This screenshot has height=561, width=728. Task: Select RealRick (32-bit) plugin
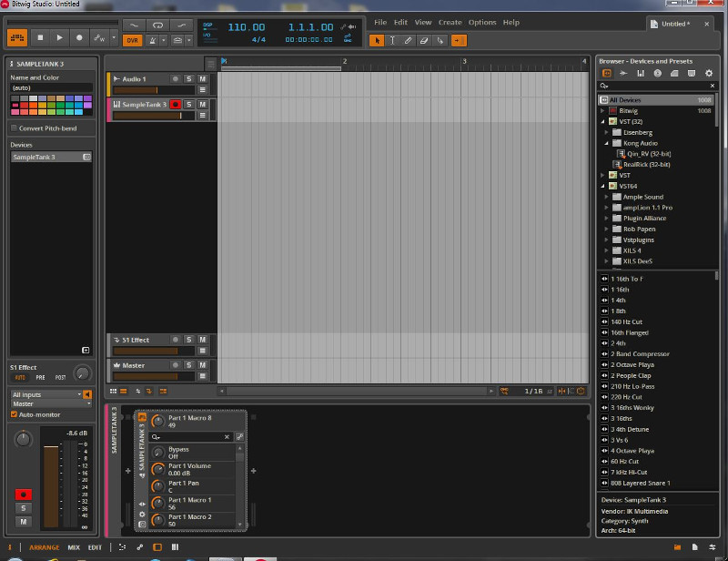pos(646,165)
